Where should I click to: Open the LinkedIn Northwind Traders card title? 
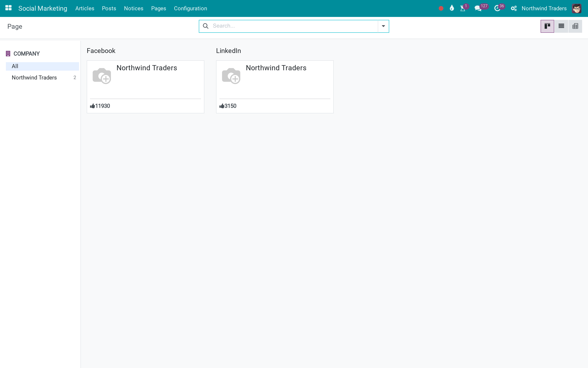point(276,68)
